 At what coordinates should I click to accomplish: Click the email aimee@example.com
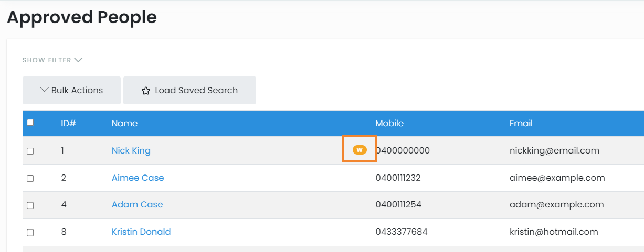557,178
